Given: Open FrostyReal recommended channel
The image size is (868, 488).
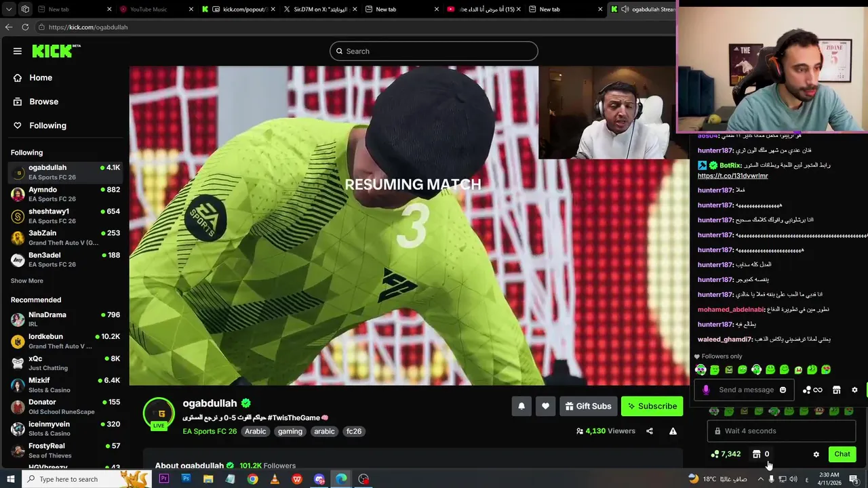Looking at the screenshot, I should [x=65, y=450].
